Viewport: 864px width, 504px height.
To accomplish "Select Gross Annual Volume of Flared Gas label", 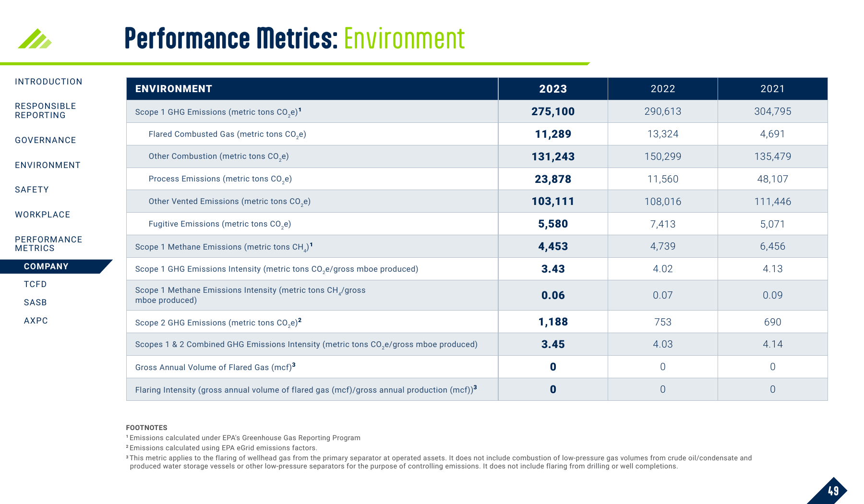I will pyautogui.click(x=216, y=367).
